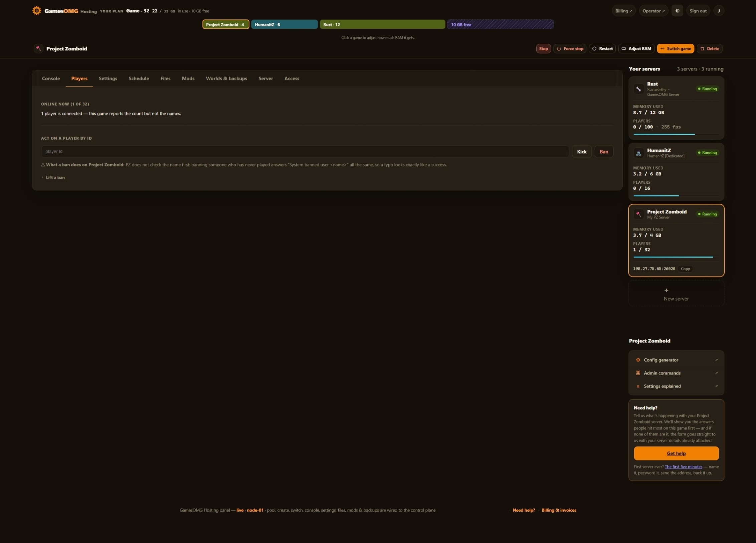Image resolution: width=756 pixels, height=543 pixels.
Task: Force stop the server
Action: [x=570, y=48]
